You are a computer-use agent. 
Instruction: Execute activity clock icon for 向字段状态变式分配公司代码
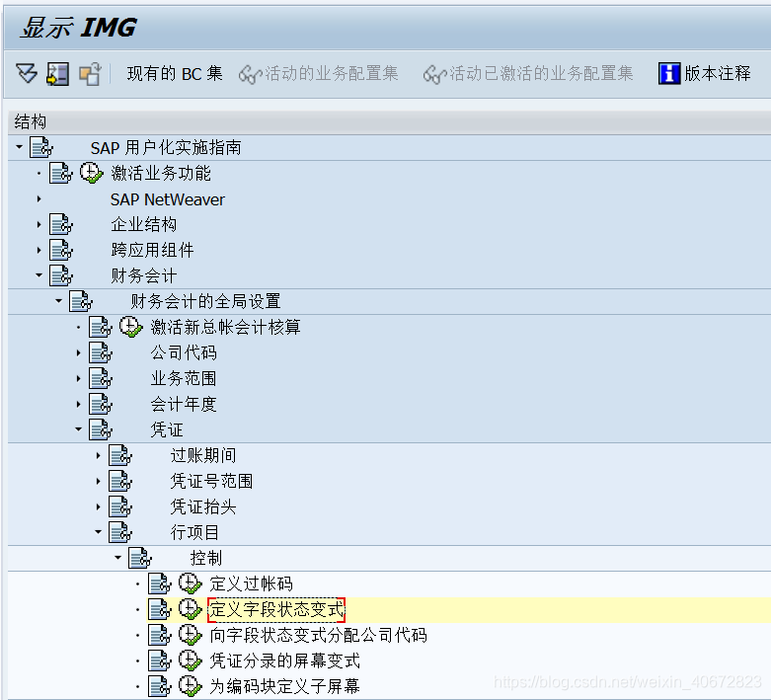(x=190, y=635)
